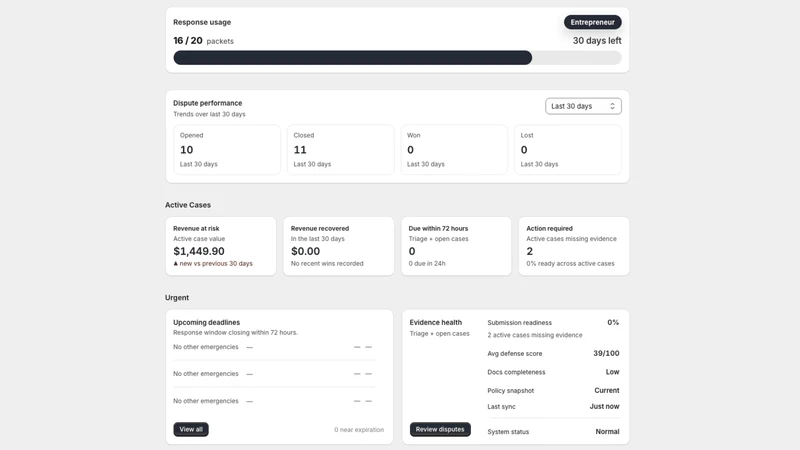Image resolution: width=800 pixels, height=450 pixels.
Task: Click the 'Dispute performance' heading
Action: (208, 103)
